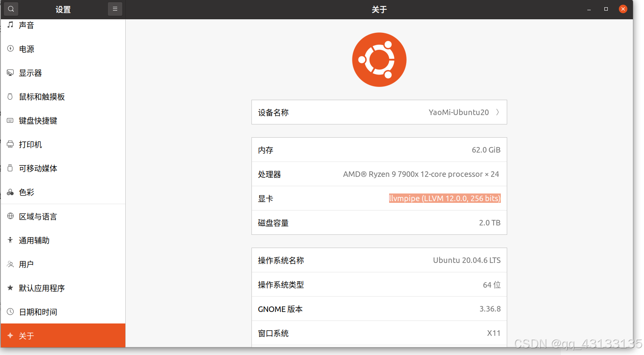Expand the 设备名称 row chevron
The image size is (644, 355).
tap(497, 112)
